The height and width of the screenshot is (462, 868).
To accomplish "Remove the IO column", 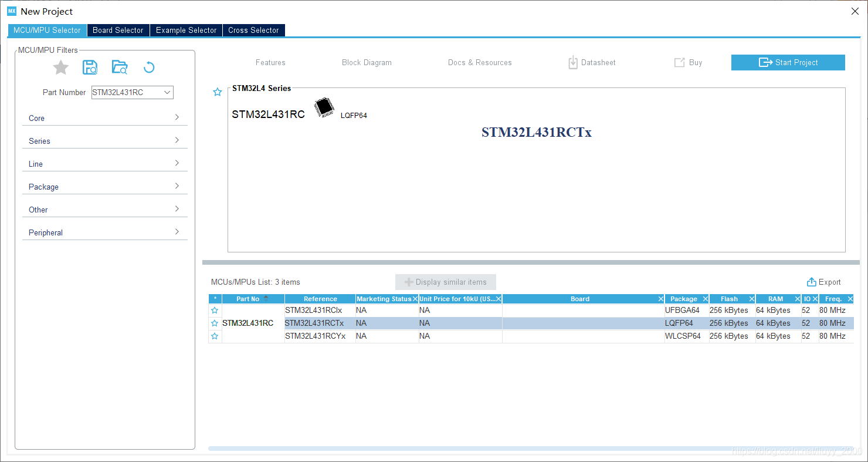I will 815,299.
